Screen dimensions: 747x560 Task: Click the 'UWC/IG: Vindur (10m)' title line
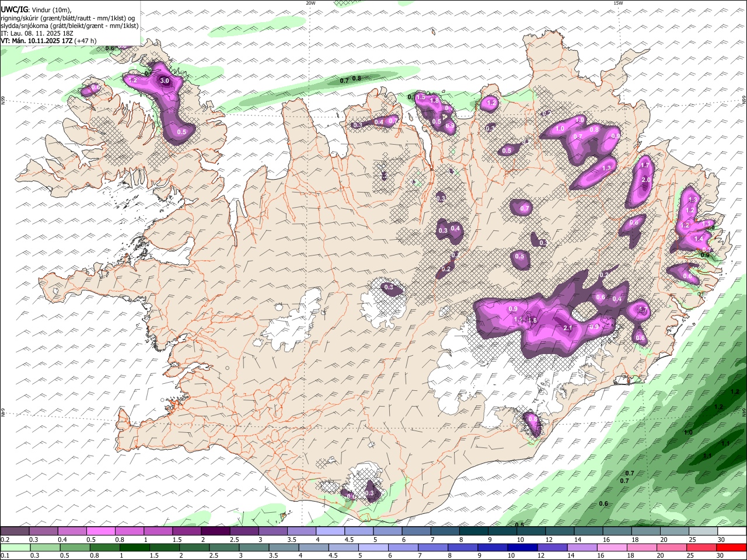click(36, 10)
